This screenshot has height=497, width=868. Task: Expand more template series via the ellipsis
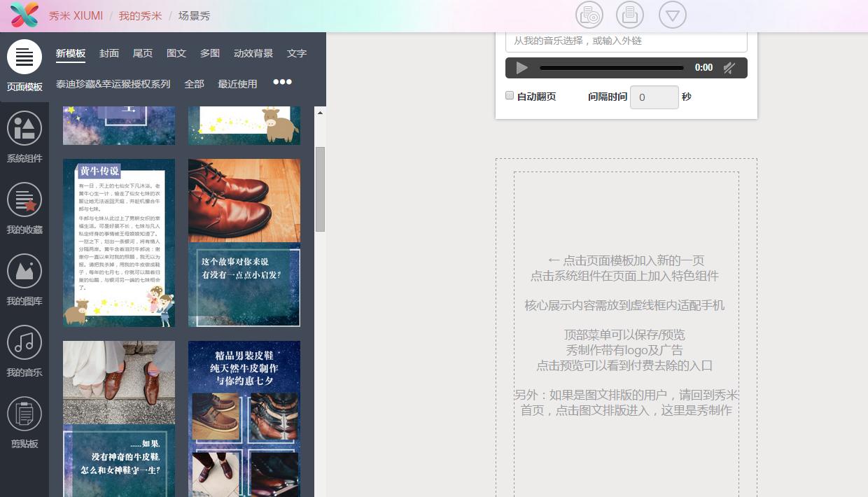click(x=282, y=82)
